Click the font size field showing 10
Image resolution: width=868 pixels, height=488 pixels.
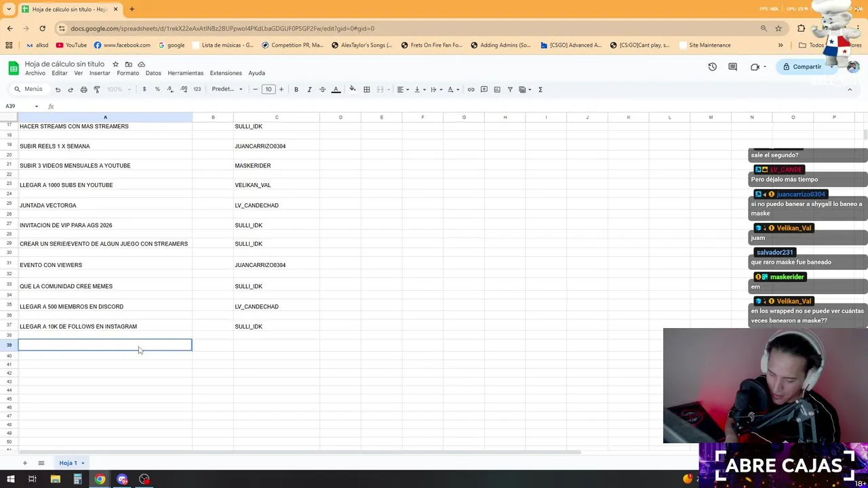click(269, 89)
